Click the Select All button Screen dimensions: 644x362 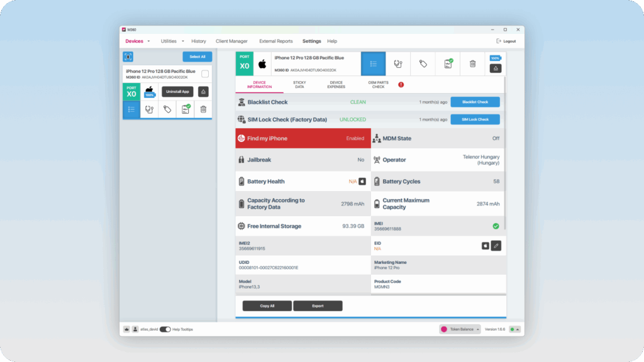[x=197, y=57]
